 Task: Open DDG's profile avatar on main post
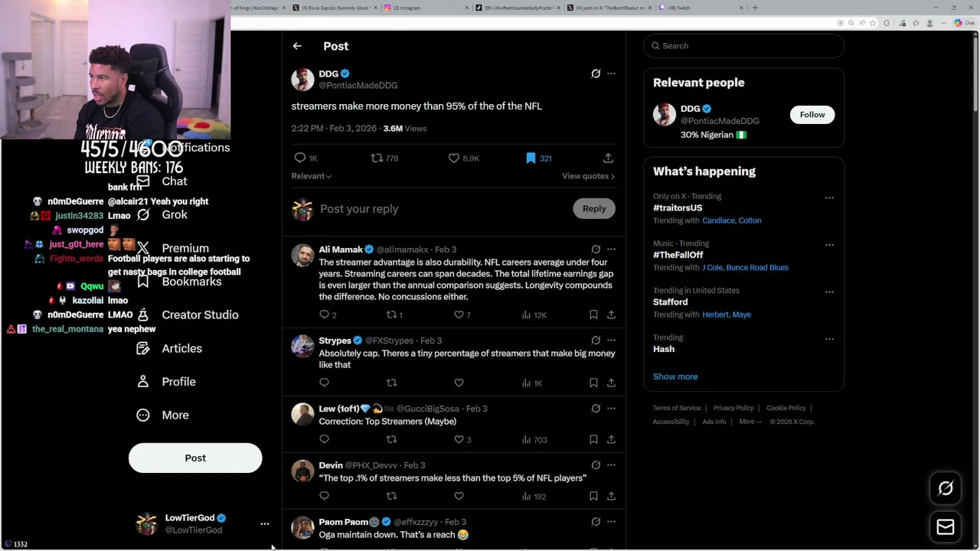coord(302,80)
